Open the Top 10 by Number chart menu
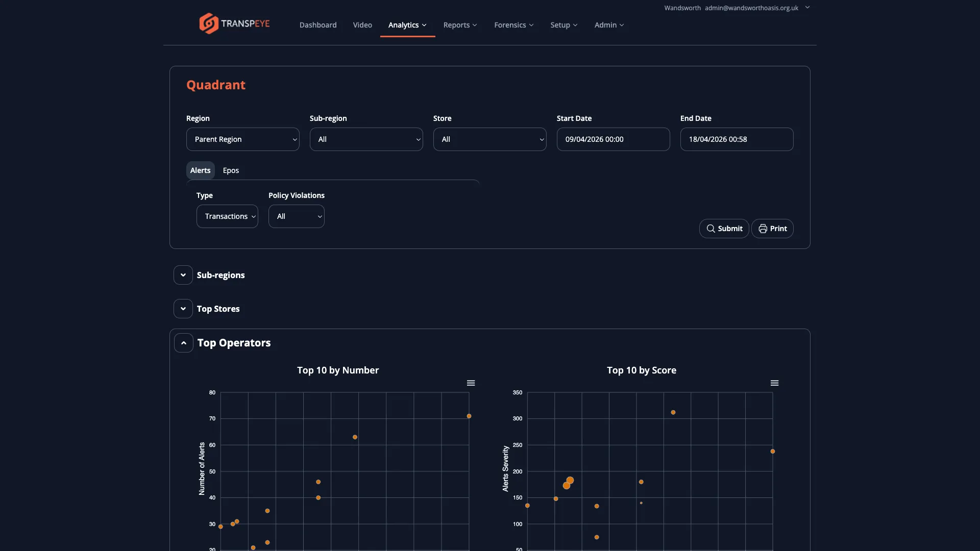 (471, 383)
